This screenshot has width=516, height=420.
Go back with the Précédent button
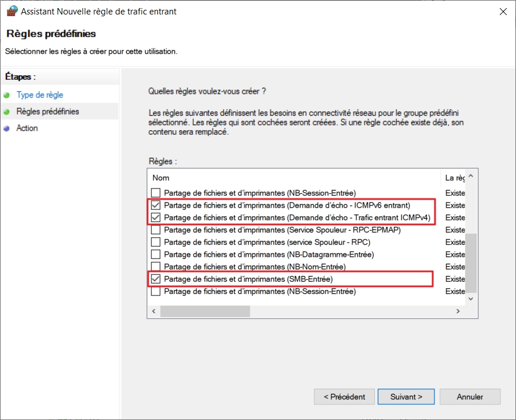coord(344,397)
